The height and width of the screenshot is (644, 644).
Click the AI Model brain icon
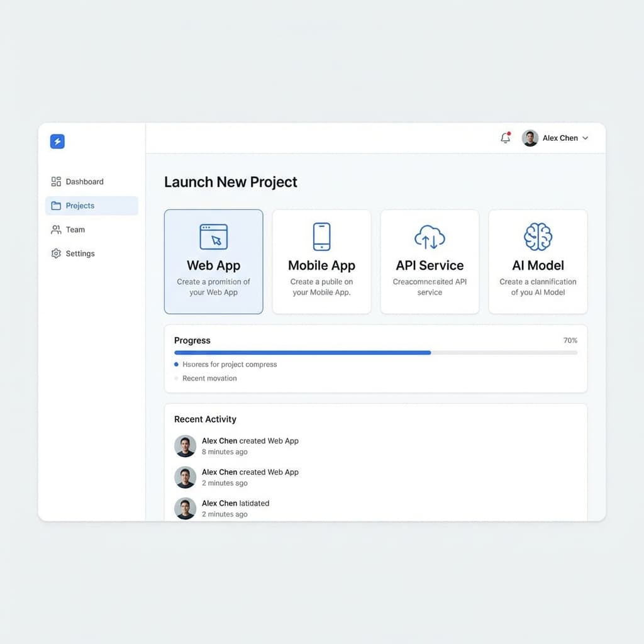(x=538, y=236)
